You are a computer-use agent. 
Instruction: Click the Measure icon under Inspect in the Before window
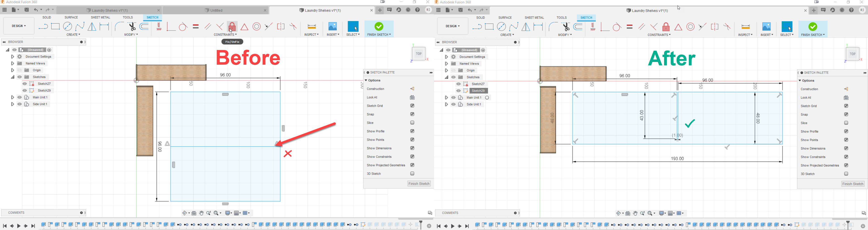point(312,26)
